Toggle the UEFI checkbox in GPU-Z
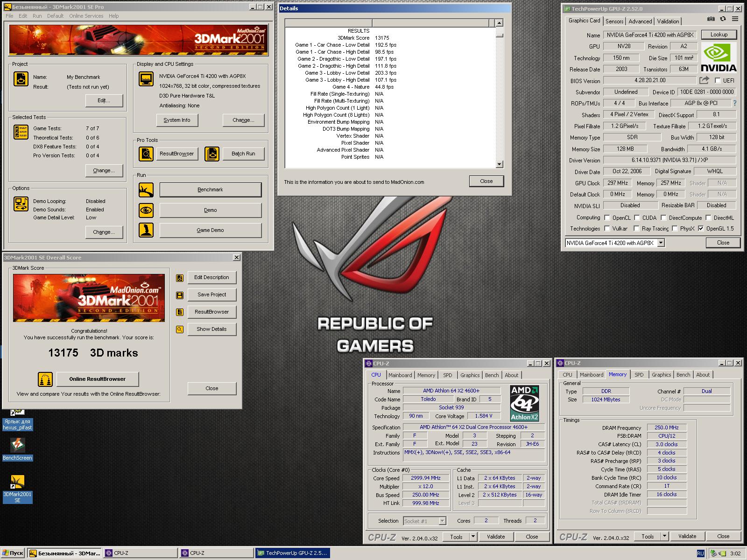The image size is (747, 560). click(718, 81)
